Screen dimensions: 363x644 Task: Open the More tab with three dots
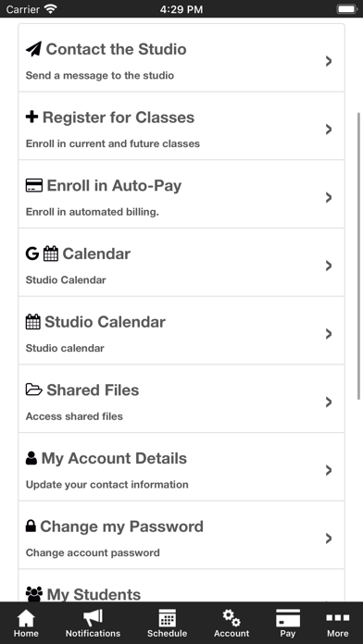[337, 624]
